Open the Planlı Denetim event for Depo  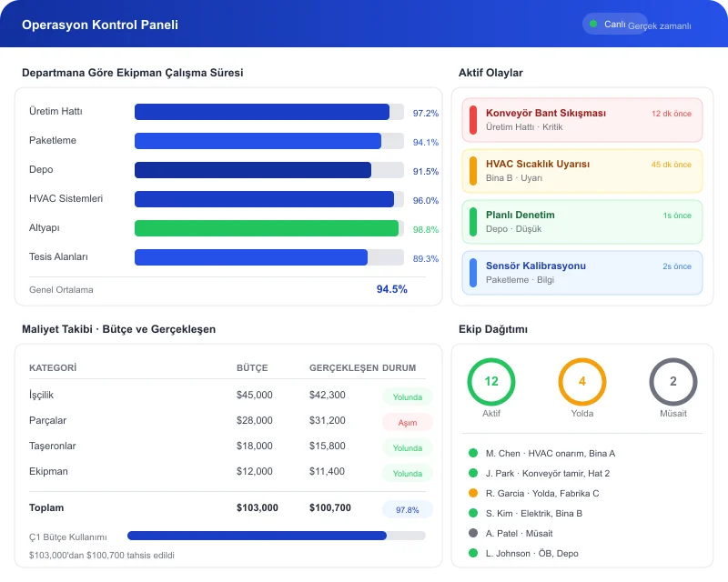click(581, 221)
